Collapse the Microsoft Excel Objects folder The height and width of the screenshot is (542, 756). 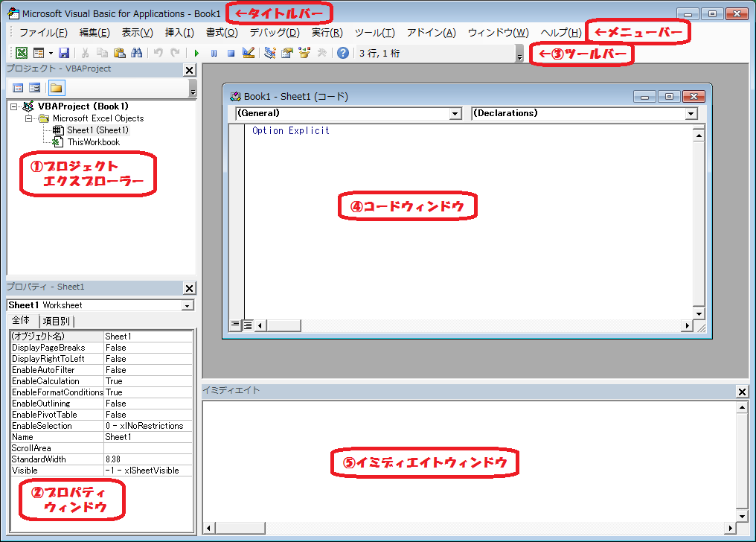(28, 118)
